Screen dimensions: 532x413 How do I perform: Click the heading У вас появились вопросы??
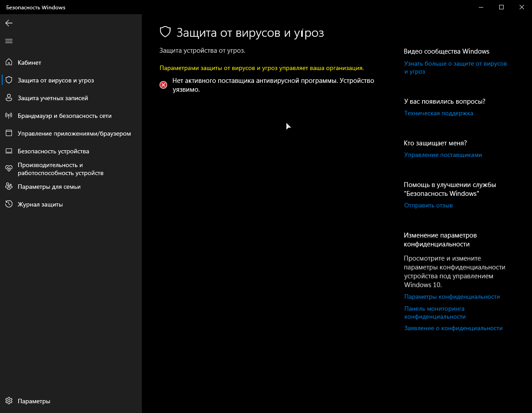click(445, 101)
